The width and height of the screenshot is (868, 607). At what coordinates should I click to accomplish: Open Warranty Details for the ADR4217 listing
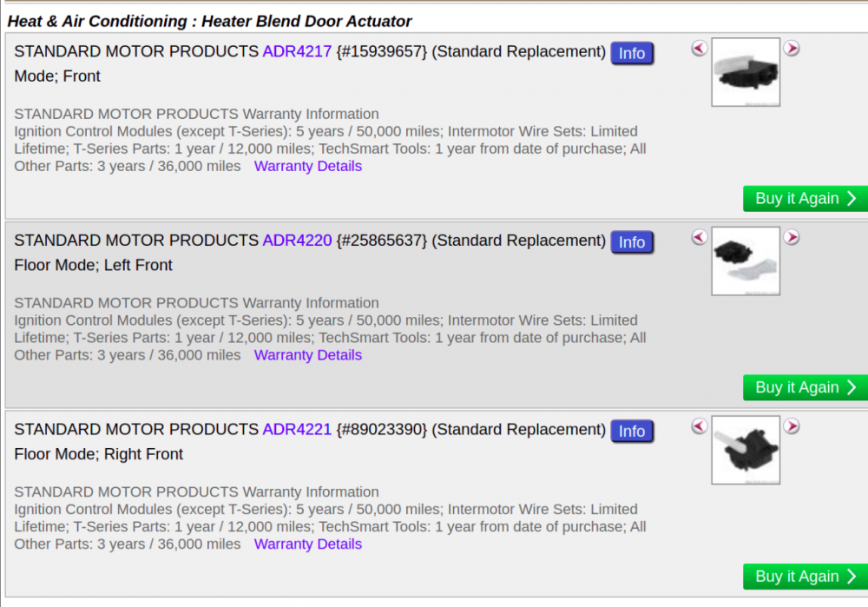click(x=308, y=166)
